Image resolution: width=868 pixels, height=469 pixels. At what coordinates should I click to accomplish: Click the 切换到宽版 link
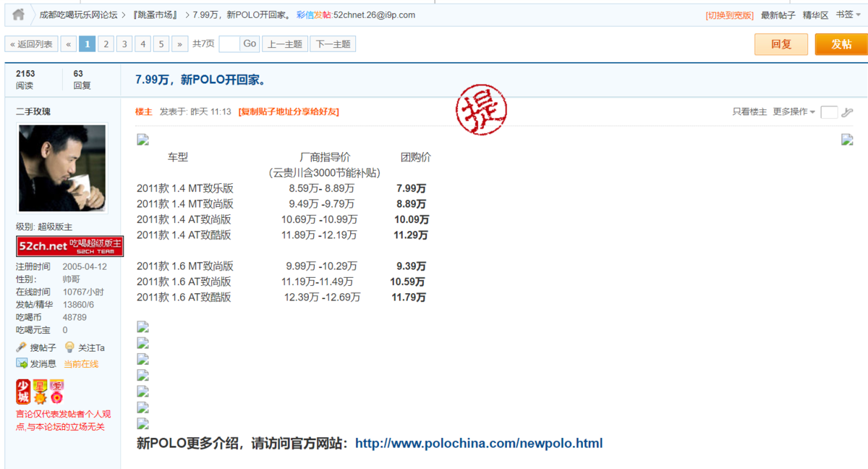coord(730,14)
